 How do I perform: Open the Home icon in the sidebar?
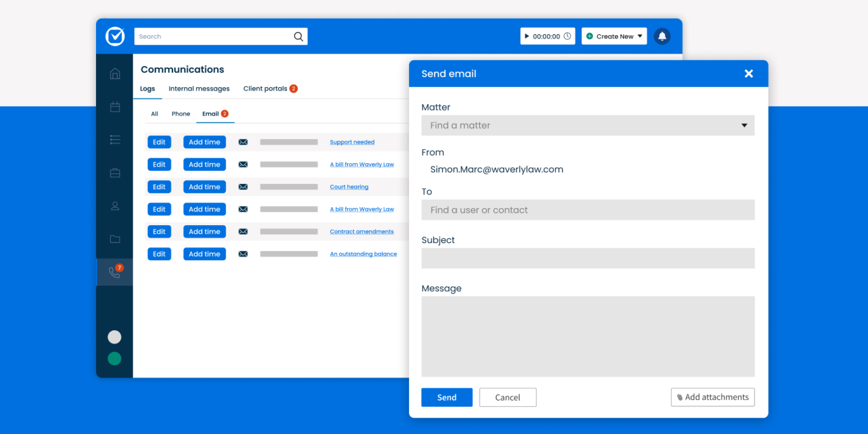tap(115, 73)
